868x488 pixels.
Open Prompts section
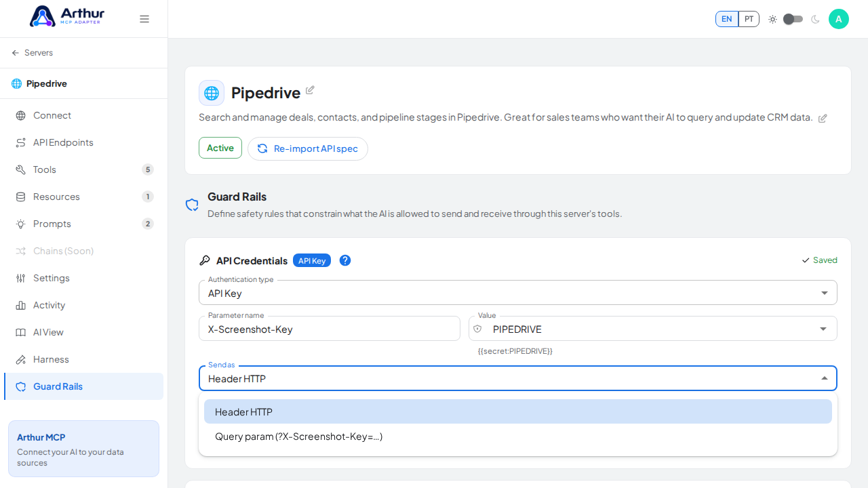[x=83, y=224]
